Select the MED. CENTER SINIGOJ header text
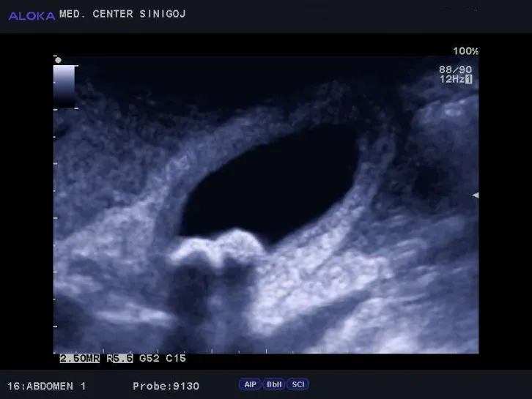The height and width of the screenshot is (399, 532). click(x=122, y=14)
